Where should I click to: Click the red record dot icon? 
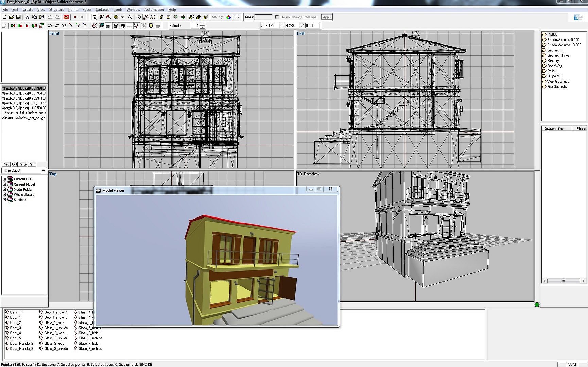[x=75, y=17]
